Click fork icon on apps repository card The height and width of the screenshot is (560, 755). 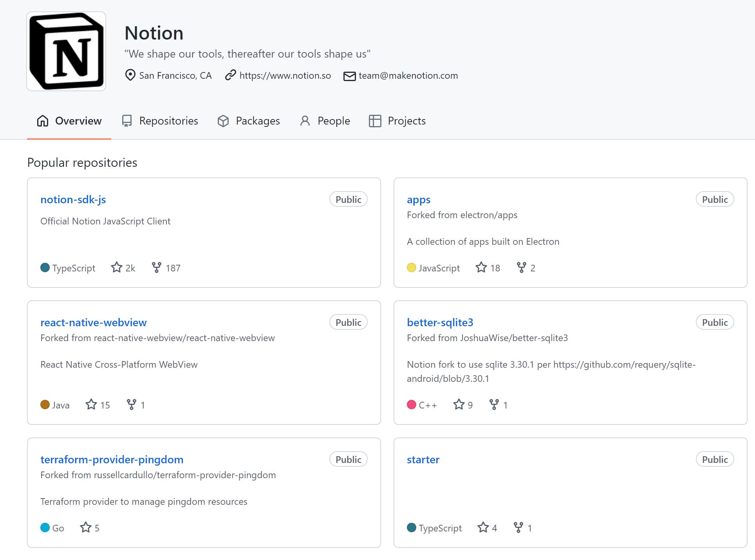coord(521,267)
